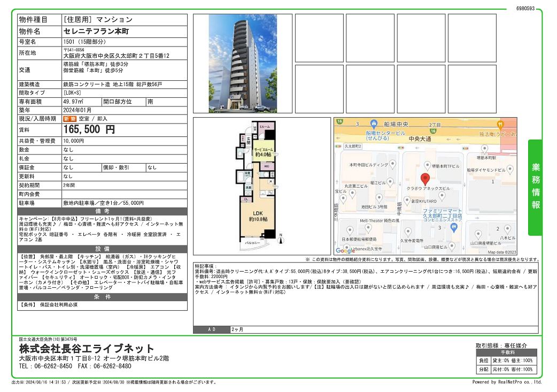Select 堺筋線「堺筋本町」徒歩3分 access line

(x=96, y=64)
